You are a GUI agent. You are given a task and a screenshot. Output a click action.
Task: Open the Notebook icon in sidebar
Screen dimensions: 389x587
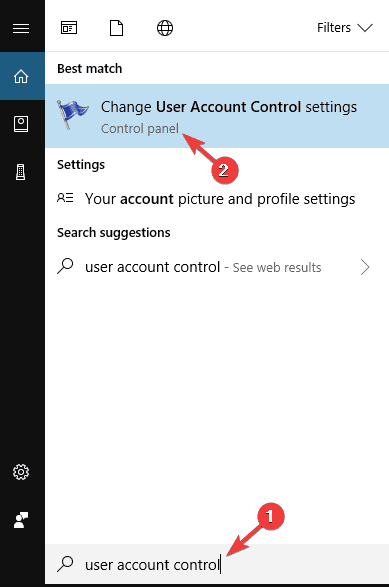21,124
